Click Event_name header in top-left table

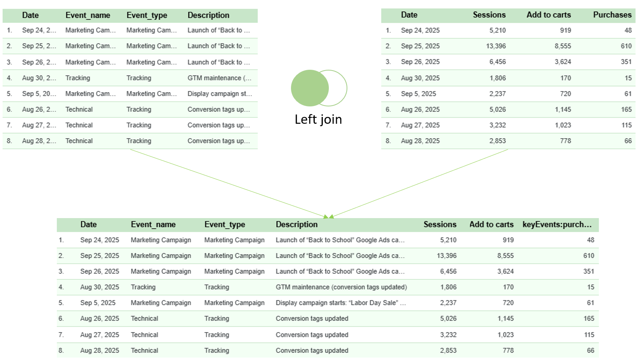click(87, 15)
